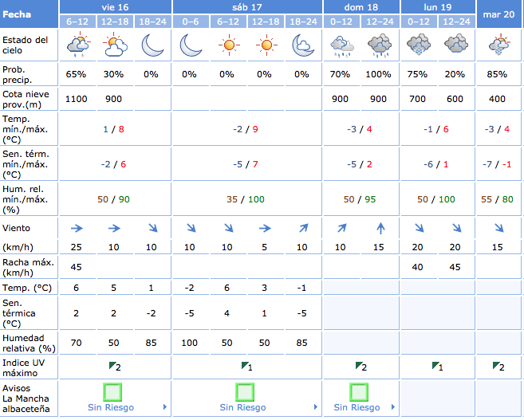Click the Friday 18–24 crescent moon icon
The image size is (524, 420).
click(x=152, y=45)
